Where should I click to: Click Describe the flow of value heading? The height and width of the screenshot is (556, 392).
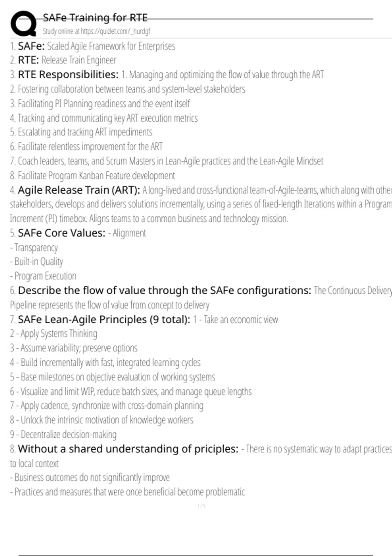coord(165,290)
